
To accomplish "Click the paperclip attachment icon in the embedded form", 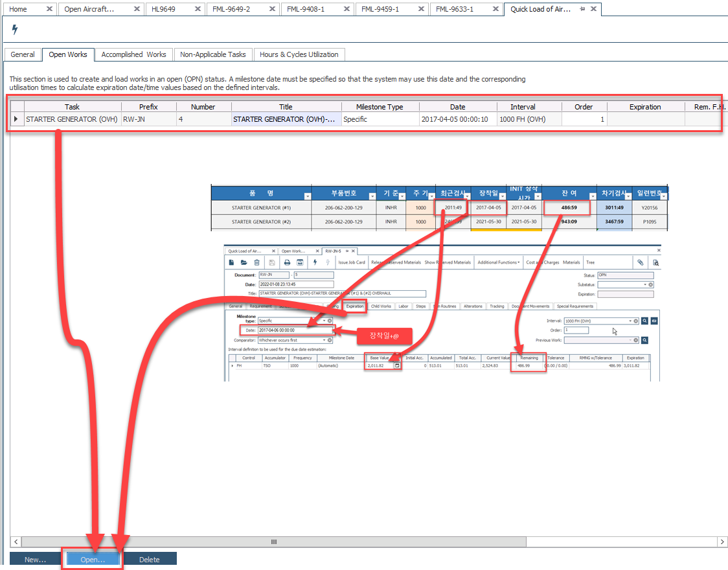I will point(640,262).
